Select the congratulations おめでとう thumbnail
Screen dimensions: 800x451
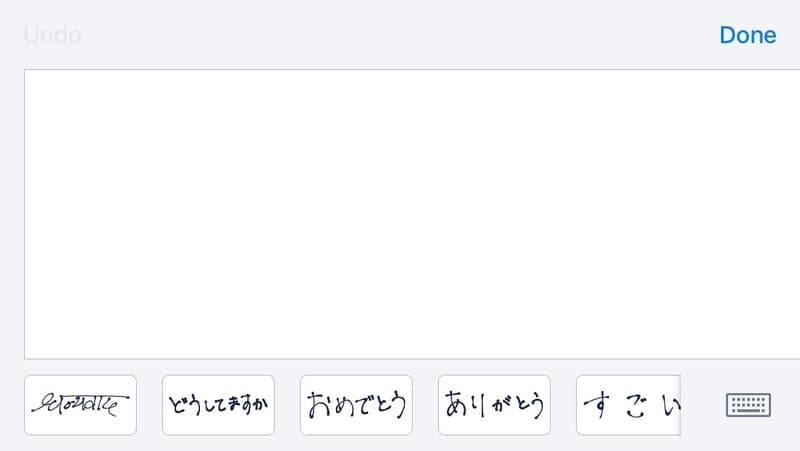pyautogui.click(x=356, y=405)
